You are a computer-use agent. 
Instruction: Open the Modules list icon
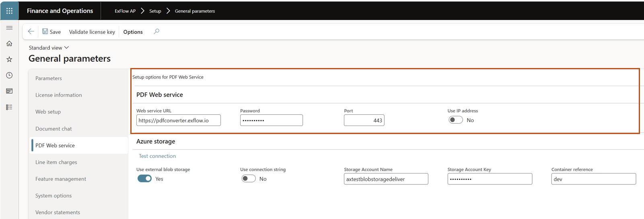pos(9,107)
